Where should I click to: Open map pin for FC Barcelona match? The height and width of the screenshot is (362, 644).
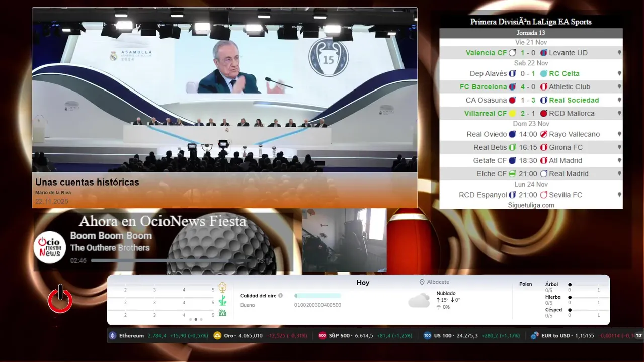619,86
